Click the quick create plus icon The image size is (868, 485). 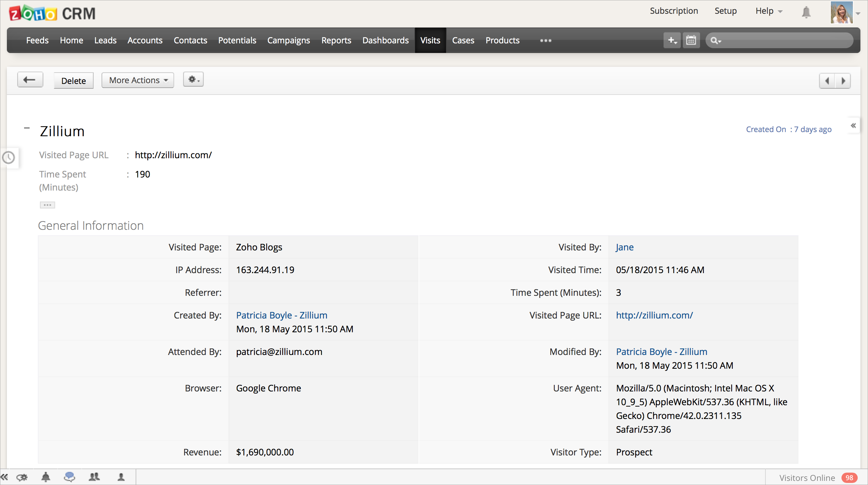point(672,41)
